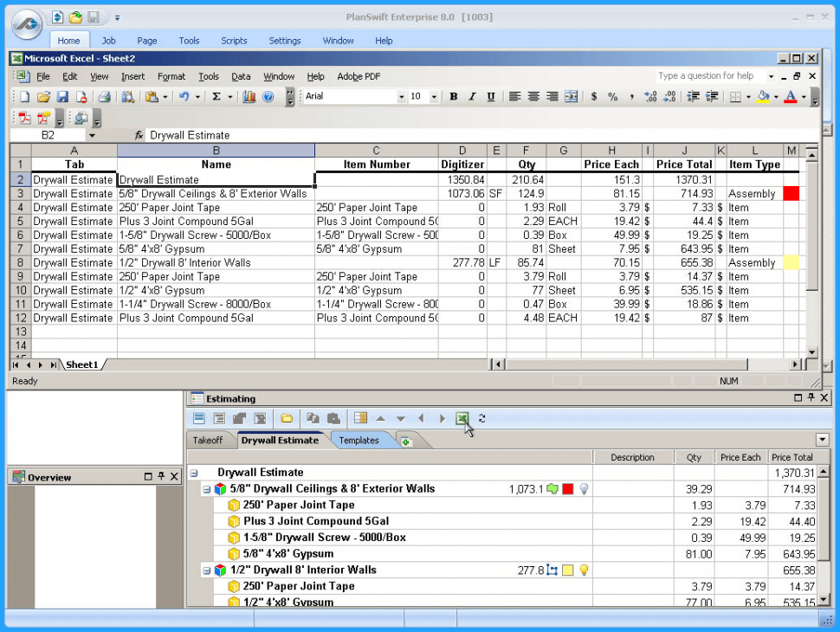The height and width of the screenshot is (632, 840).
Task: Toggle the lightbulb on 5/8" Drywall Ceilings row
Action: pyautogui.click(x=584, y=488)
